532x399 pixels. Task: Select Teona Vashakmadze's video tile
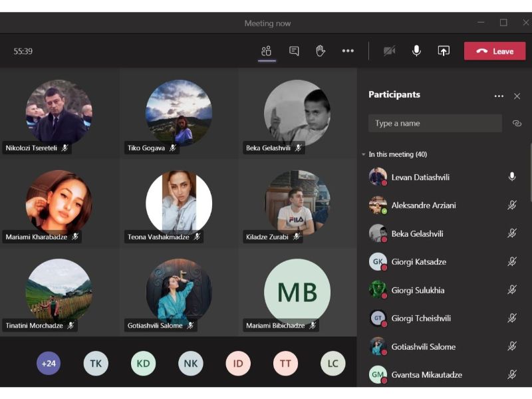(x=178, y=203)
